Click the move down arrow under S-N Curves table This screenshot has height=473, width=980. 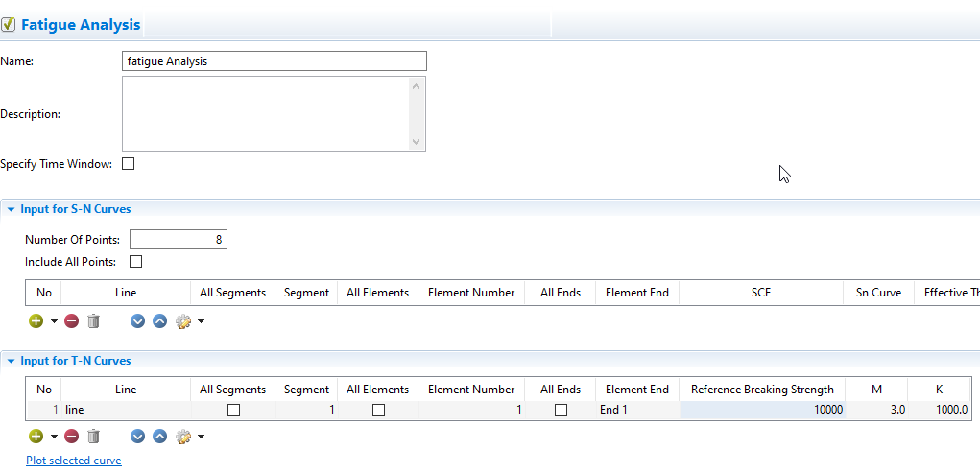[x=137, y=321]
